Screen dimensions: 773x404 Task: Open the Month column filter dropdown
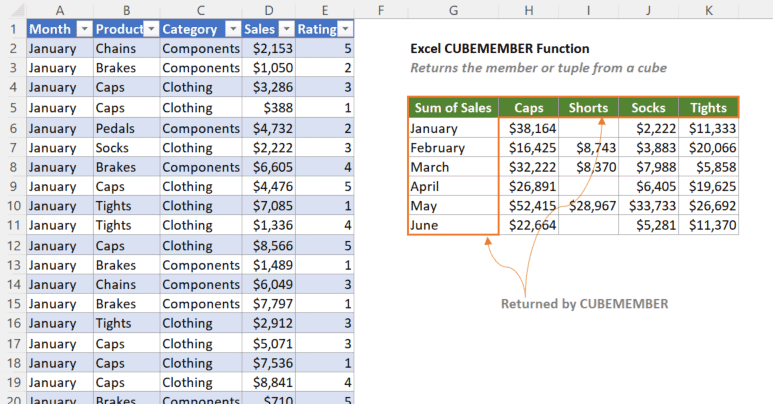pyautogui.click(x=83, y=29)
